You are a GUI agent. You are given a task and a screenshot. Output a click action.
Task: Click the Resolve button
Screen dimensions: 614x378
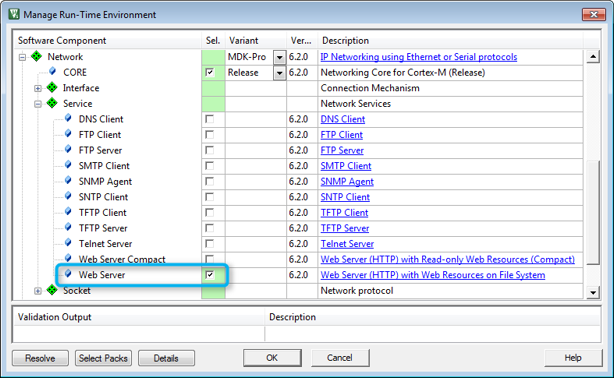coord(40,358)
